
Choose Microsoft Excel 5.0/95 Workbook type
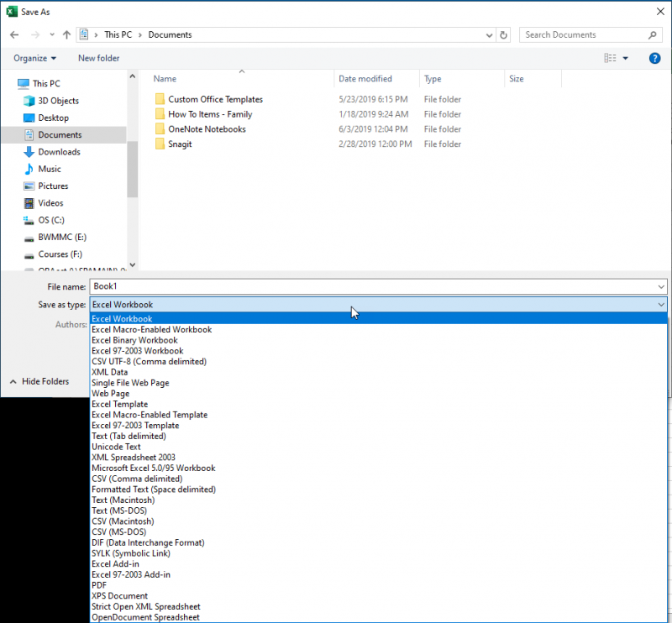[x=379, y=469]
